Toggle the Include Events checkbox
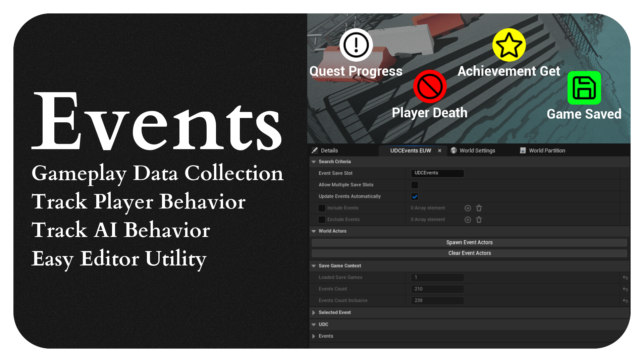This screenshot has width=644, height=362. [322, 208]
